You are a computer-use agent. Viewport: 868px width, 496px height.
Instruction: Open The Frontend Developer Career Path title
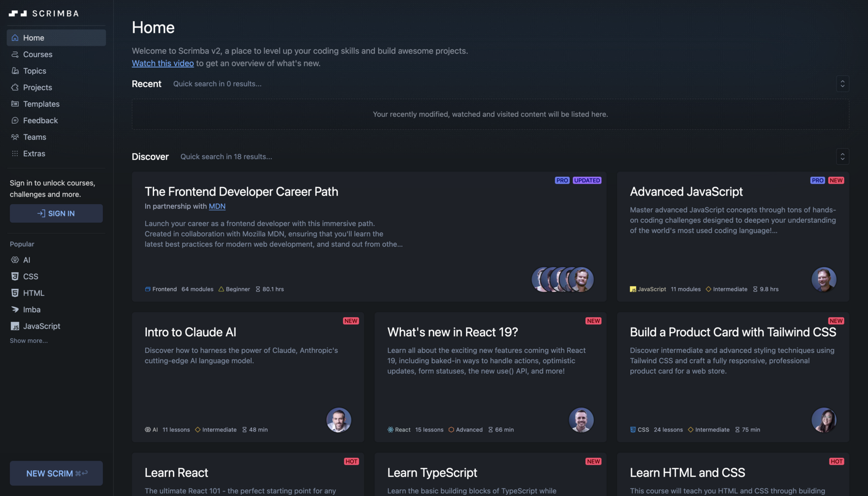(x=241, y=192)
